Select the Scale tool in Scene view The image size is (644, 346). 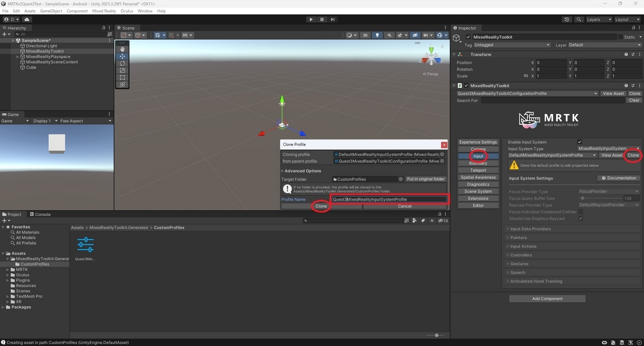[x=122, y=70]
